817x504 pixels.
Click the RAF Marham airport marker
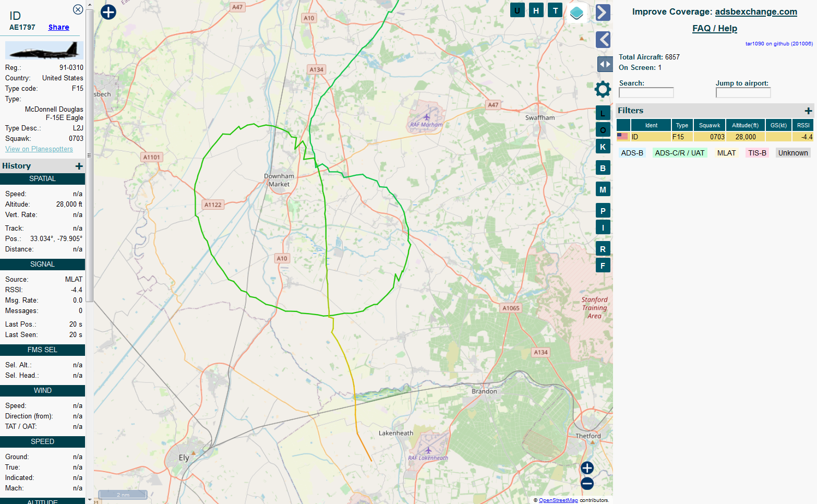tap(427, 117)
